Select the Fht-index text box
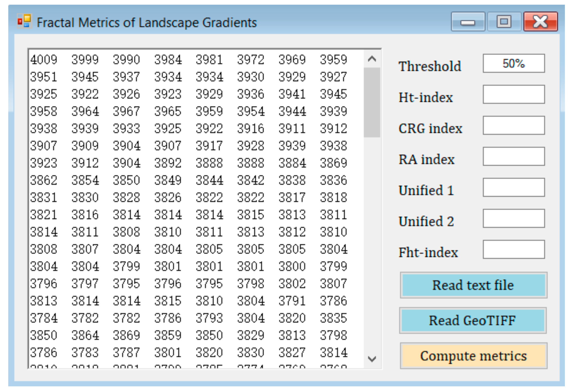 [514, 249]
